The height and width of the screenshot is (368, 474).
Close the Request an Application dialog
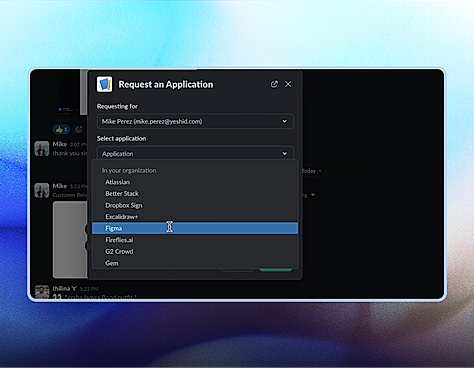pos(288,84)
